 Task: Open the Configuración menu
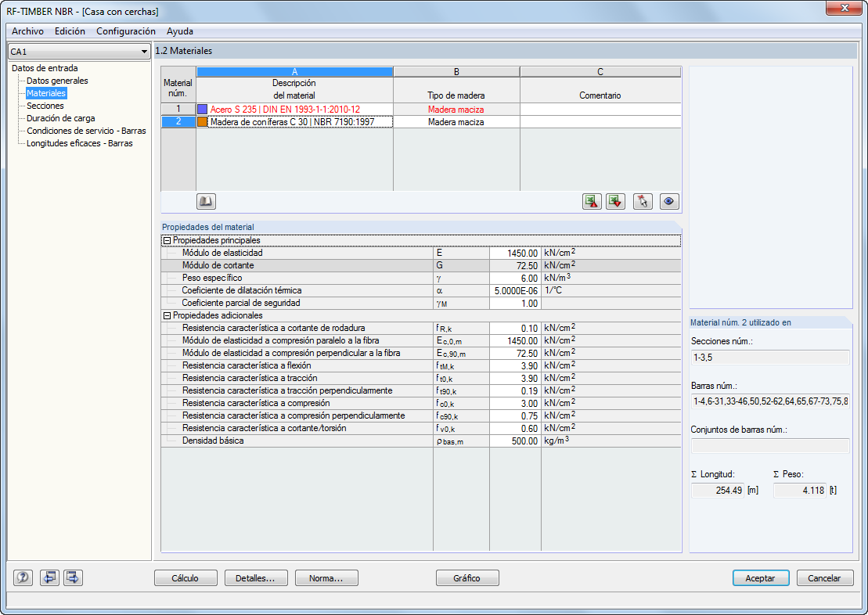[x=126, y=31]
